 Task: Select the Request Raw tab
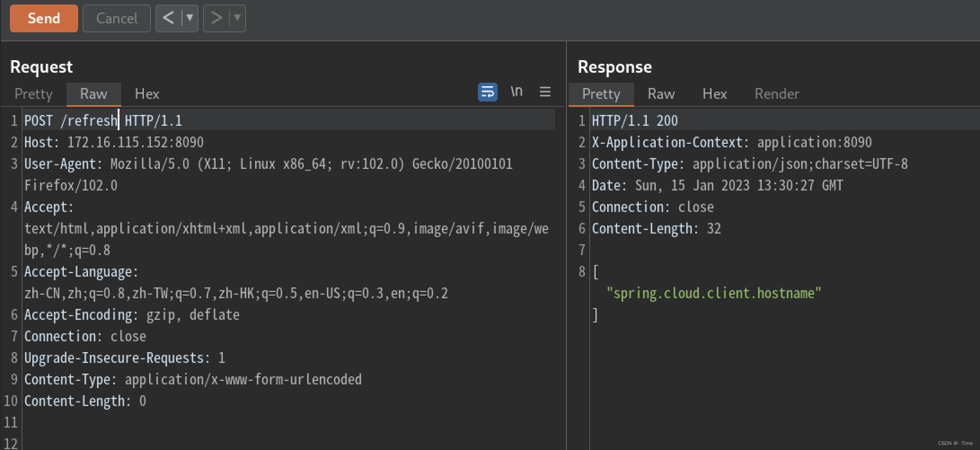tap(93, 94)
